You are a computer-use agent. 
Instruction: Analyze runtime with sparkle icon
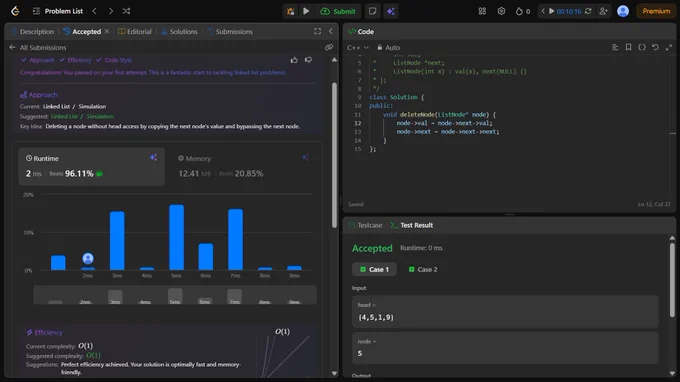pos(153,157)
